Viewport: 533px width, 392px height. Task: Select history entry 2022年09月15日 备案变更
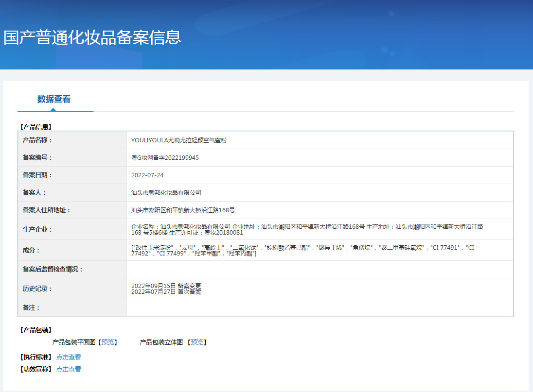166,286
